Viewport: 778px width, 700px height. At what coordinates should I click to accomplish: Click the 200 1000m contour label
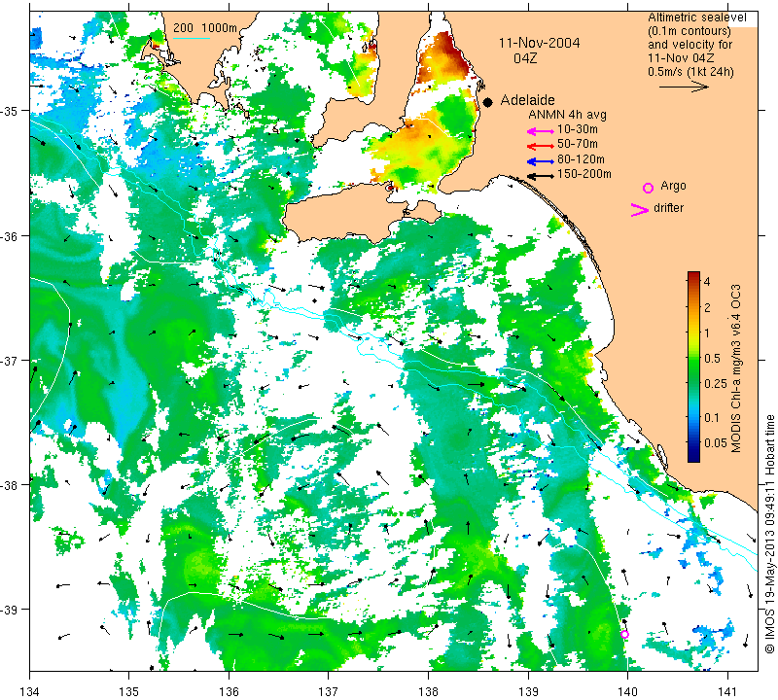(x=205, y=28)
